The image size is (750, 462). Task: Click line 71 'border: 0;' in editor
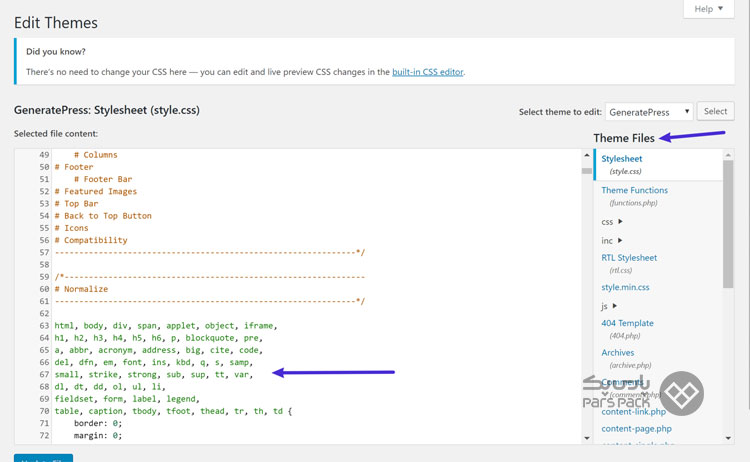[98, 423]
